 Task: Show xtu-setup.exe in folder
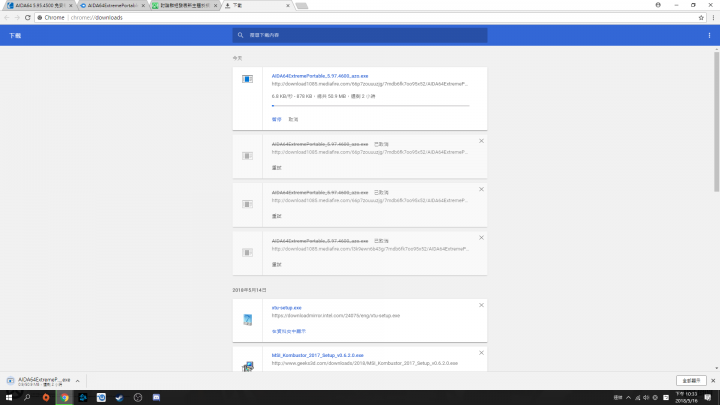click(x=288, y=331)
